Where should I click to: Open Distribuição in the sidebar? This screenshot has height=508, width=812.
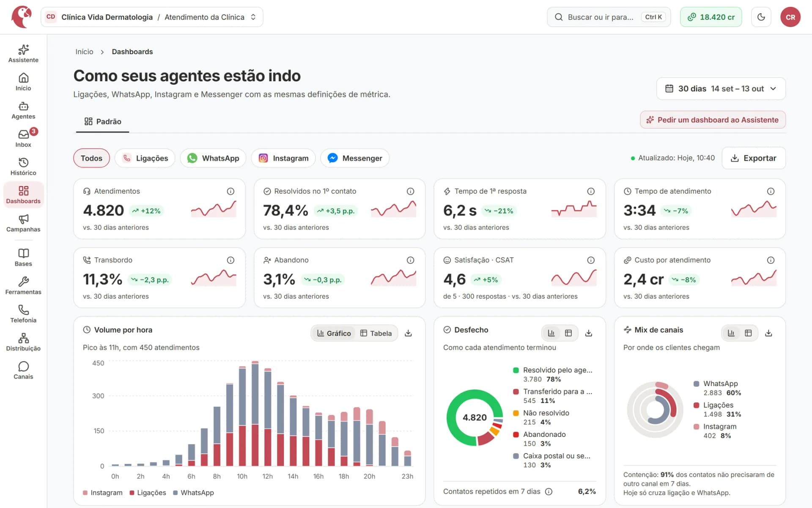click(23, 342)
